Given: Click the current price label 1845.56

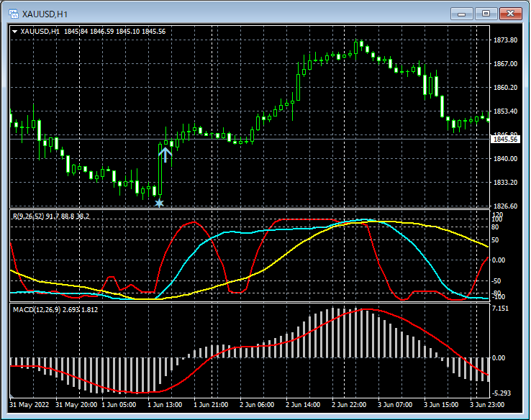Looking at the screenshot, I should coord(504,140).
